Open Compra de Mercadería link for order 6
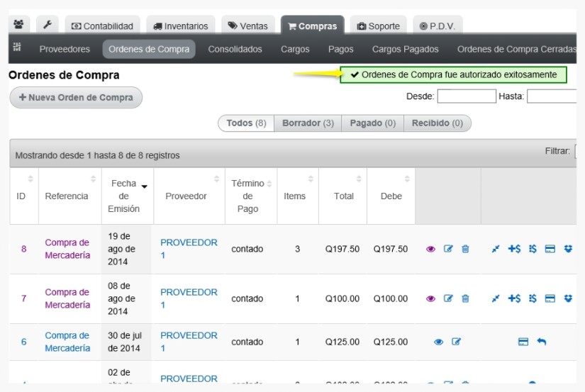Viewport: 585px width, 392px height. (67, 342)
